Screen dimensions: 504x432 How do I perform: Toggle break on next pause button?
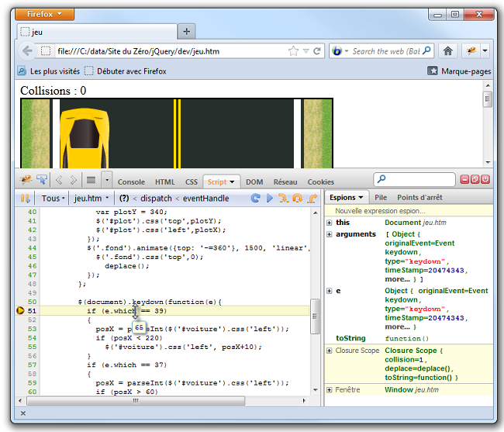pyautogui.click(x=25, y=199)
